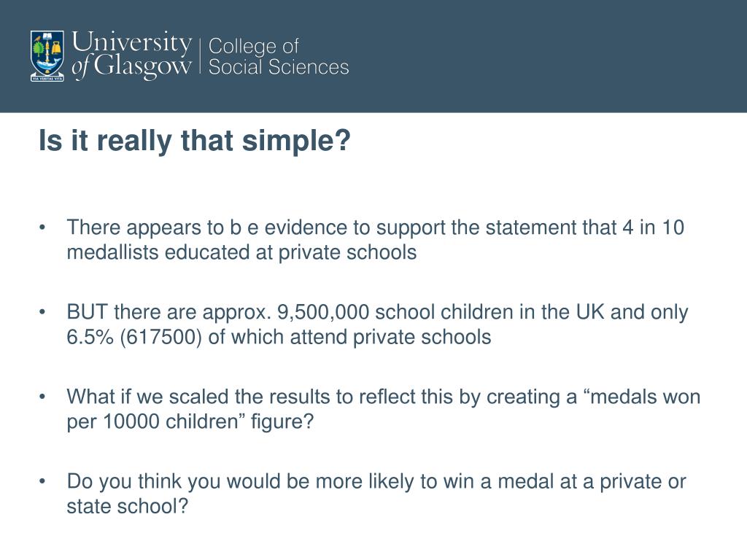This screenshot has width=747, height=560.
Task: Click the bullet marker before 'What if we scaled'
Action: [42, 397]
